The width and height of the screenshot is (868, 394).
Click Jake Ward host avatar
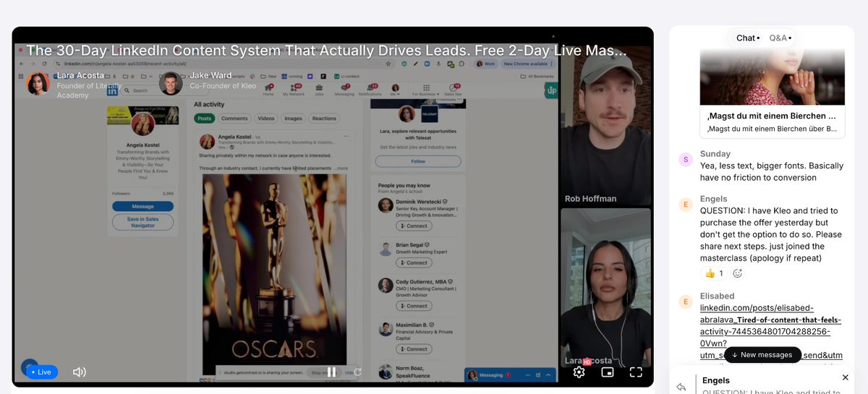point(171,84)
